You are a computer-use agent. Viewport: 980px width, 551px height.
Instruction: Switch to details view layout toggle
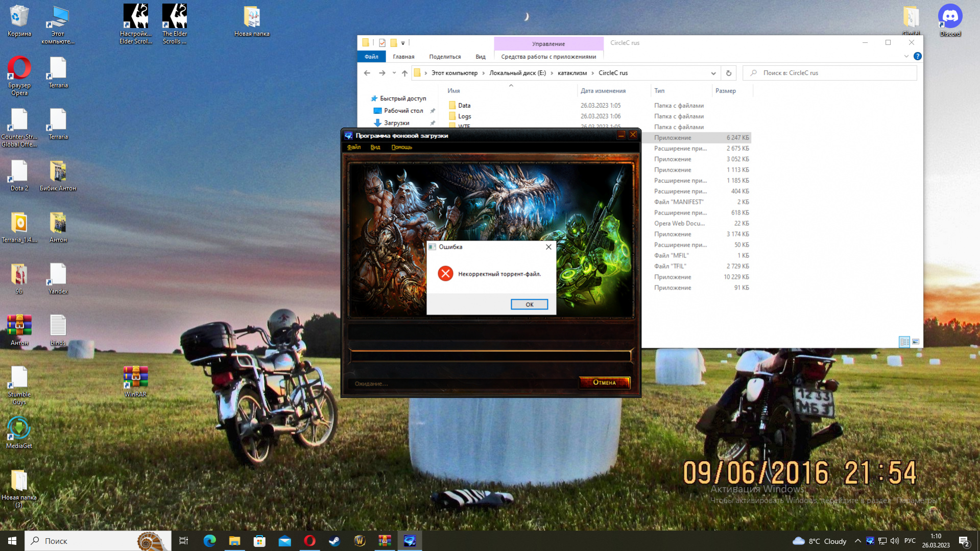coord(904,342)
